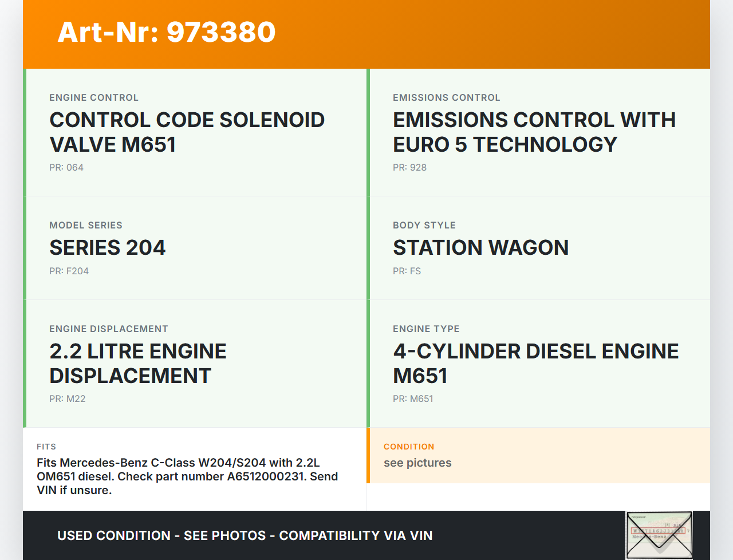Click the PR: 064 code

(66, 168)
